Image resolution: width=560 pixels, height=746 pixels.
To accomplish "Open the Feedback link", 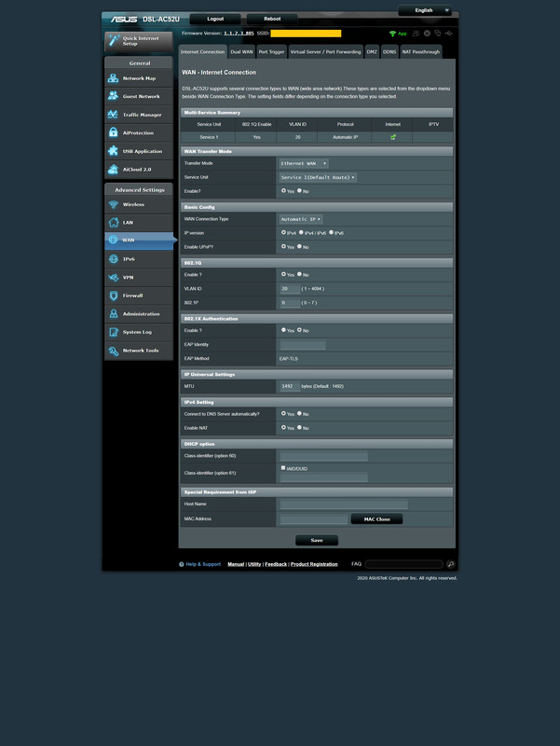I will (276, 564).
